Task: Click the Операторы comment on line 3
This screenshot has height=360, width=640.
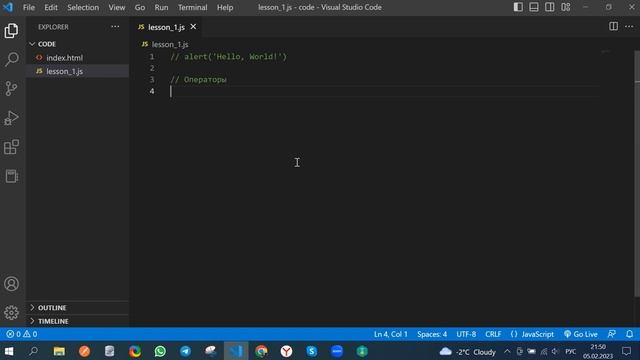Action: tap(198, 80)
